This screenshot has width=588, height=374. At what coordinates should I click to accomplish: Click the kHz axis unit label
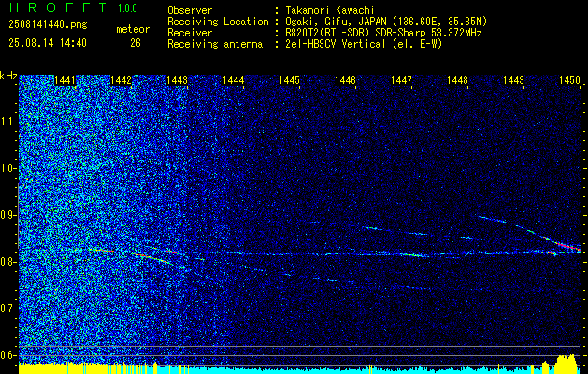pos(8,77)
